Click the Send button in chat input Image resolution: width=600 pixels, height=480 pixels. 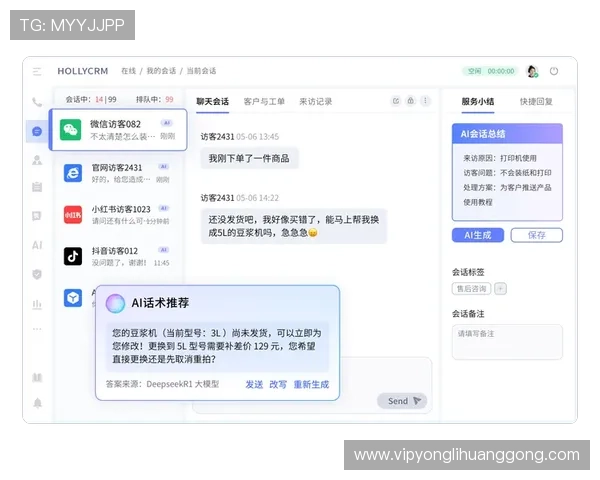402,401
